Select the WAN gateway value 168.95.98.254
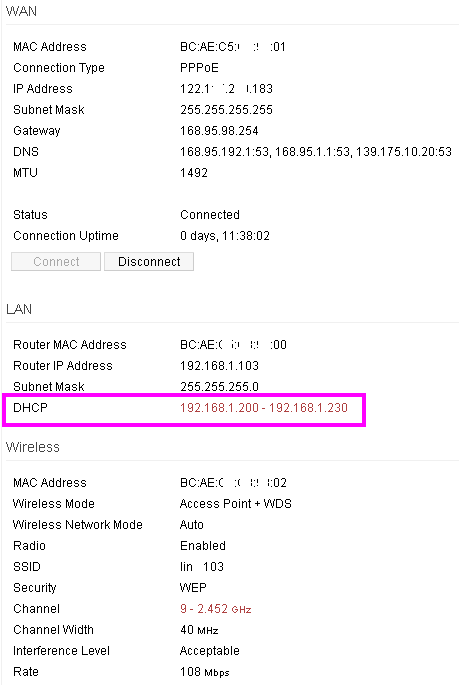Image resolution: width=459 pixels, height=685 pixels. click(x=219, y=131)
